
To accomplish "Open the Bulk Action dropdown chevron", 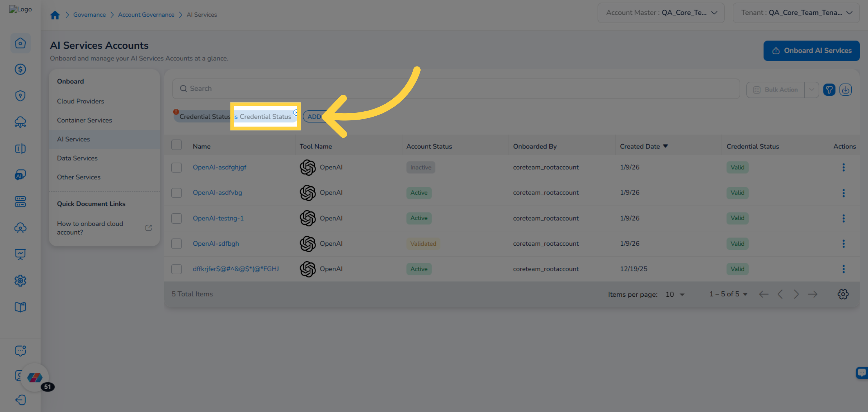I will (812, 89).
